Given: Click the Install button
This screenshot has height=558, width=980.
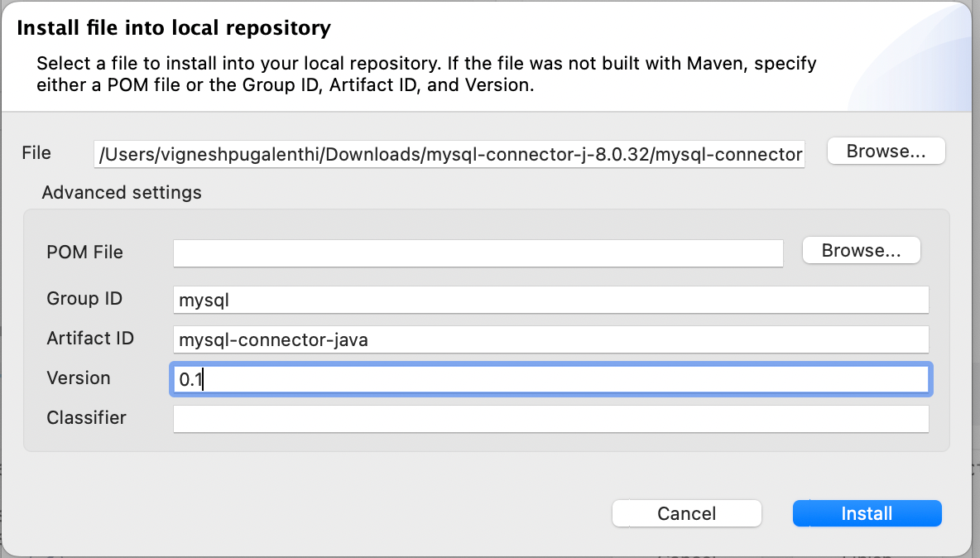Looking at the screenshot, I should point(867,513).
